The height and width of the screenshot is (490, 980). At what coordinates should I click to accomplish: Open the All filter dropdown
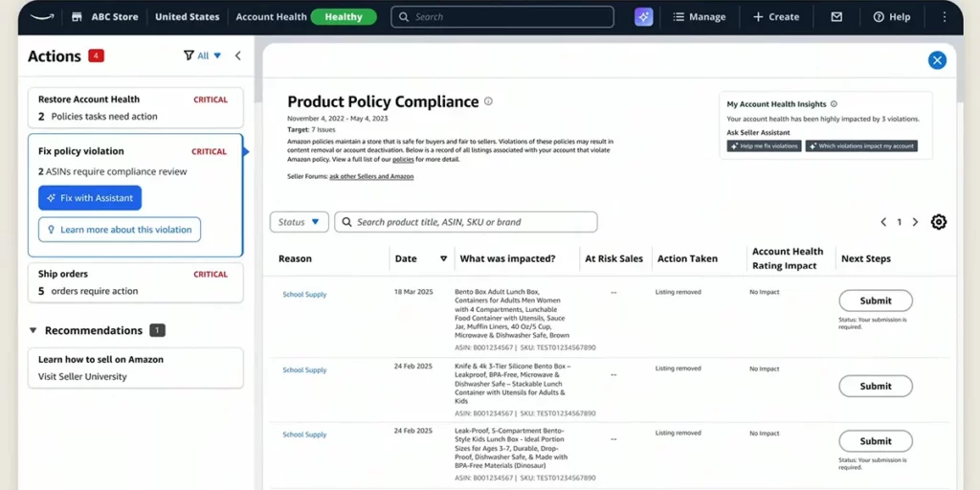(x=202, y=56)
